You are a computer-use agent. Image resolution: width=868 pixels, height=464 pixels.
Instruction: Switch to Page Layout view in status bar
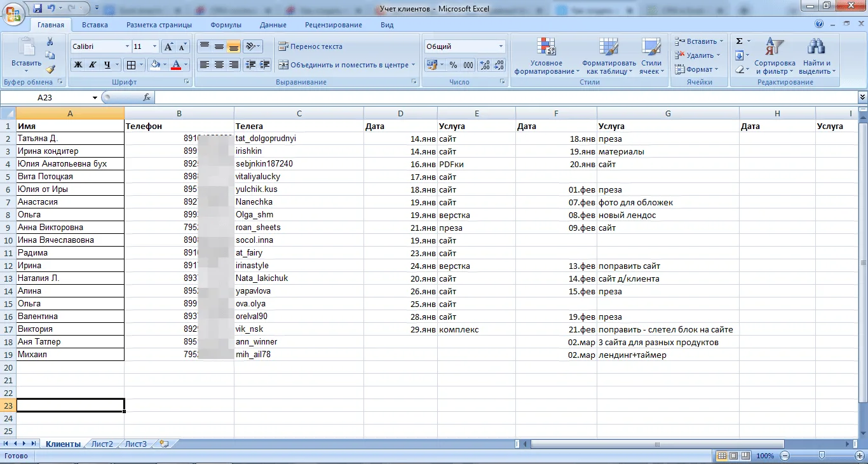tap(733, 456)
